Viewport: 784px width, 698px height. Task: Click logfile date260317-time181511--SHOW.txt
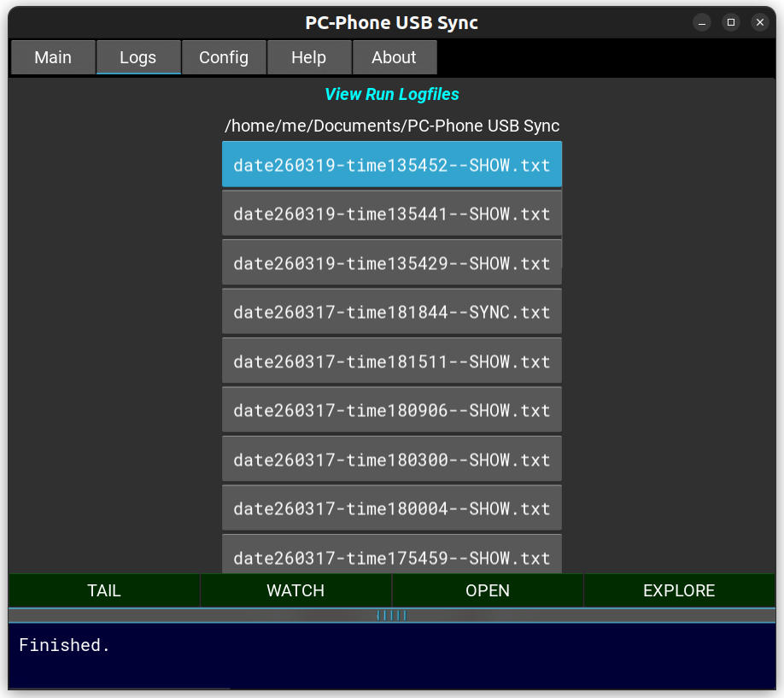pyautogui.click(x=392, y=361)
